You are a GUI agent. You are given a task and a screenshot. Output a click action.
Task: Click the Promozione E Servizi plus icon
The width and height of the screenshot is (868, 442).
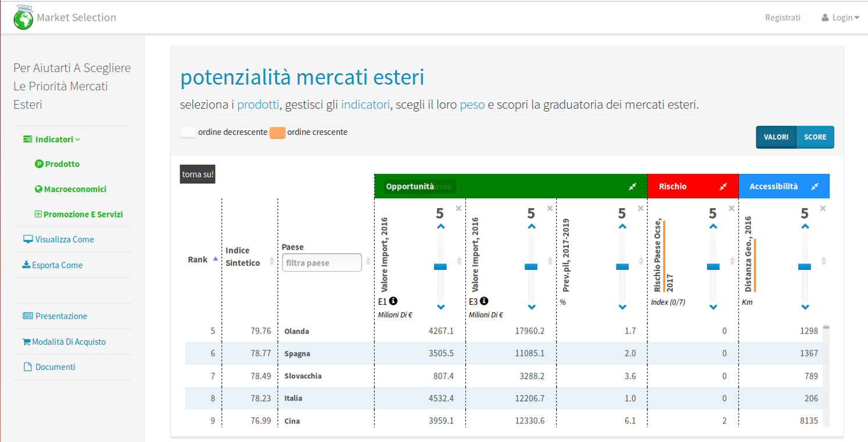pos(38,214)
